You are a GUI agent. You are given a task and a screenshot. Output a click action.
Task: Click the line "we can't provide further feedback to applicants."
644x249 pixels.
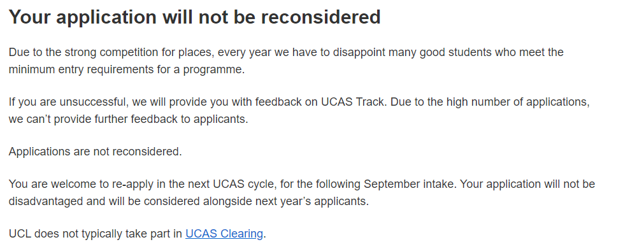pyautogui.click(x=129, y=120)
